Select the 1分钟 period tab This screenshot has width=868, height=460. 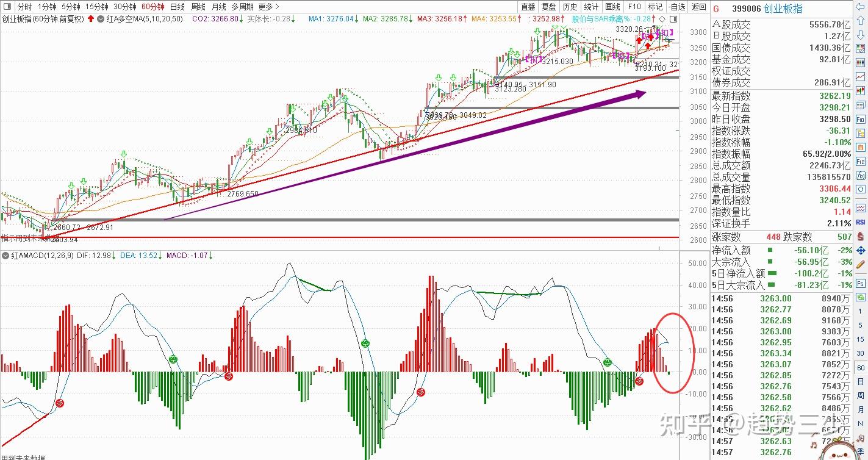47,7
